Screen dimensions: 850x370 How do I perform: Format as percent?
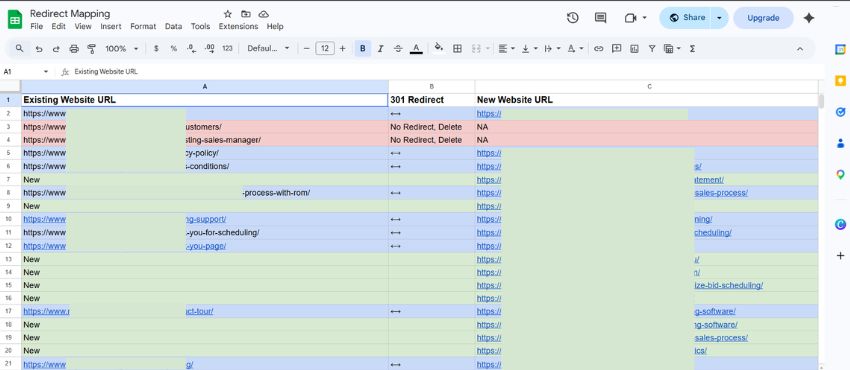click(173, 49)
